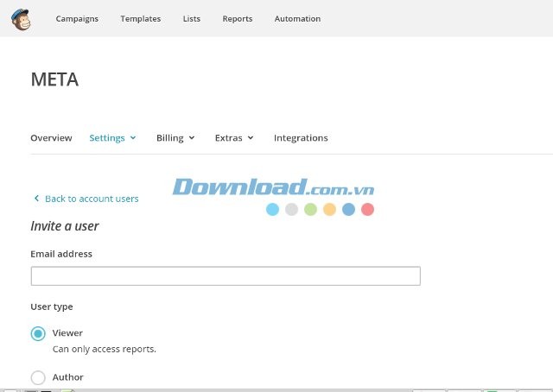553x392 pixels.
Task: Expand the Extras dropdown
Action: [234, 138]
